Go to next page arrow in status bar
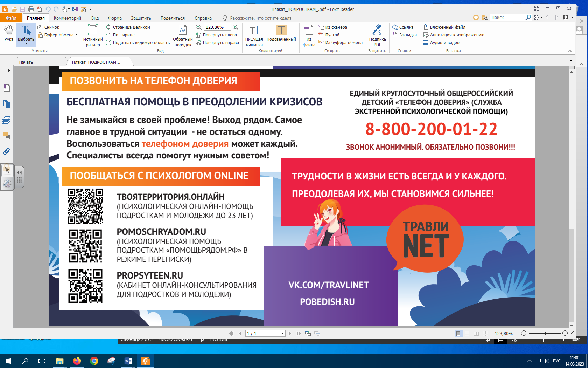The width and height of the screenshot is (588, 368). 290,333
